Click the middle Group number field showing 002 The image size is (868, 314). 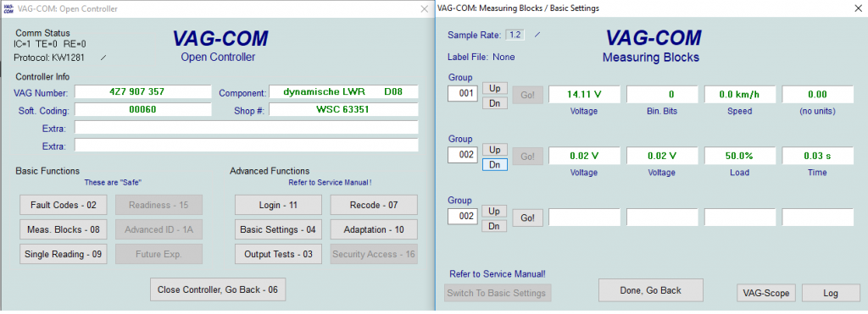(x=463, y=156)
